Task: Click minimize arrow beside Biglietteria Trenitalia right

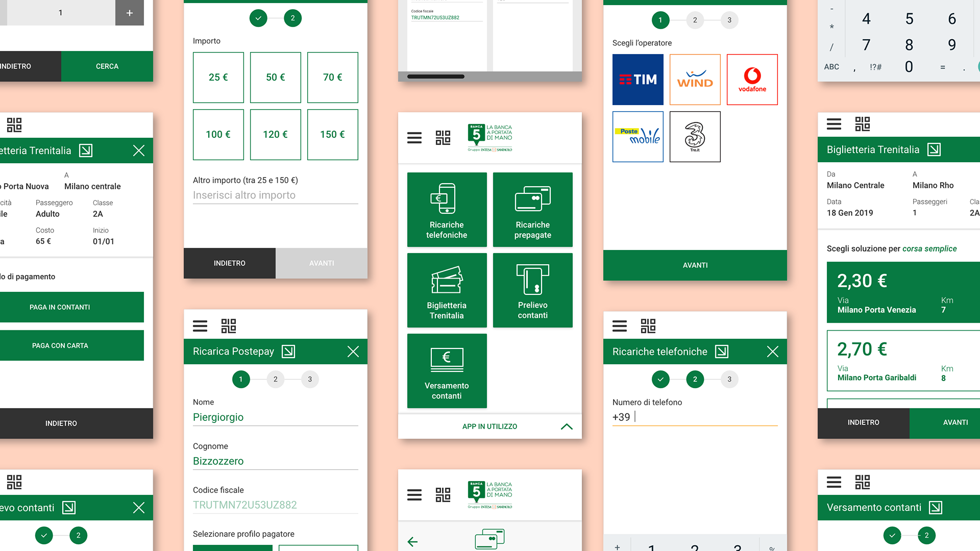Action: point(934,149)
